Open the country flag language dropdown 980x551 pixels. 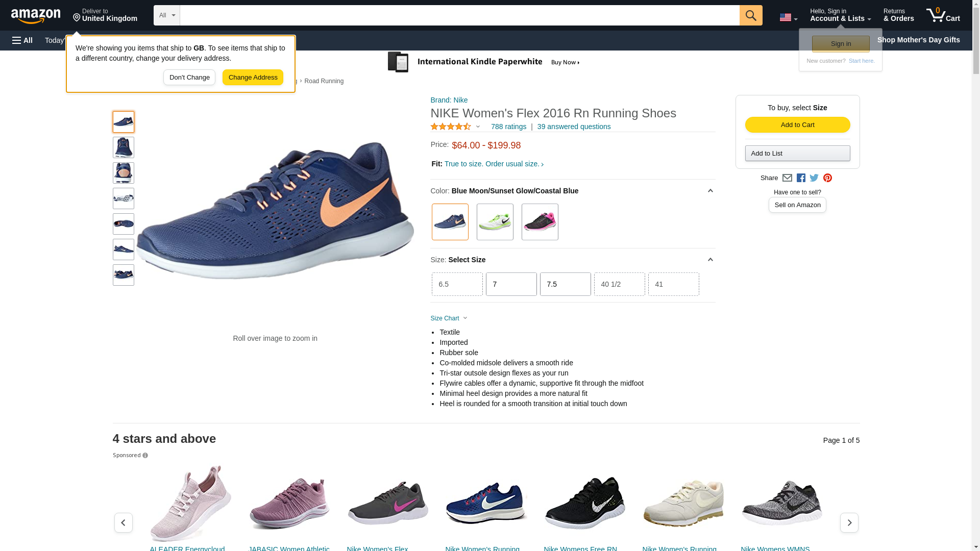click(788, 18)
